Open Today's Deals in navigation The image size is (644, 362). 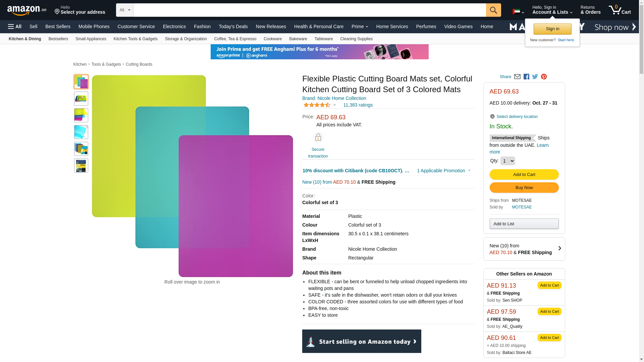(233, 26)
